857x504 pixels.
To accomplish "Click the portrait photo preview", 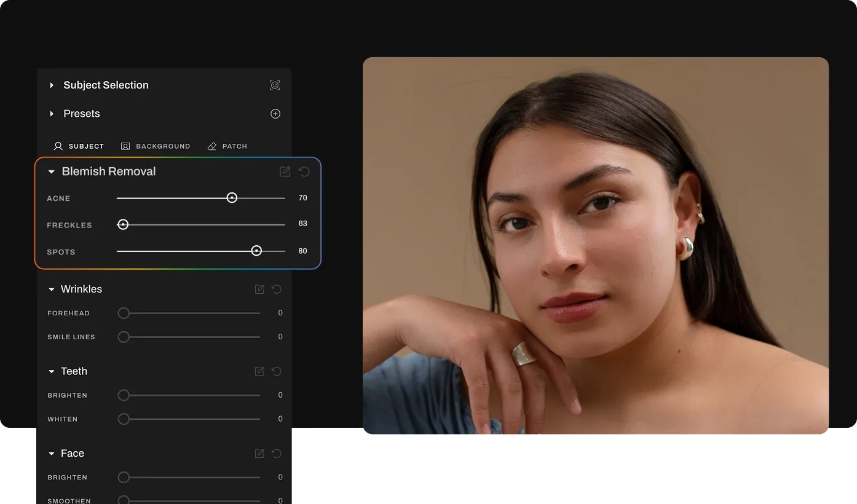I will [x=595, y=247].
